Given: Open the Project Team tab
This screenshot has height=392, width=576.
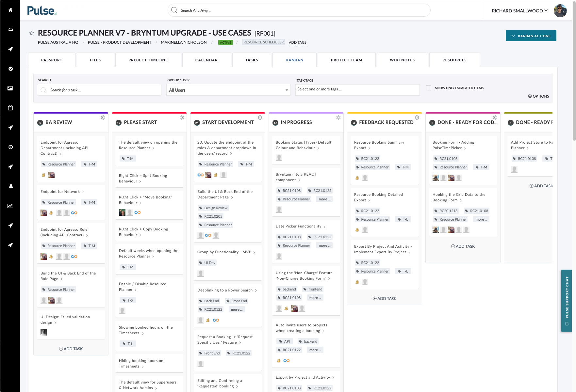Looking at the screenshot, I should (x=347, y=60).
